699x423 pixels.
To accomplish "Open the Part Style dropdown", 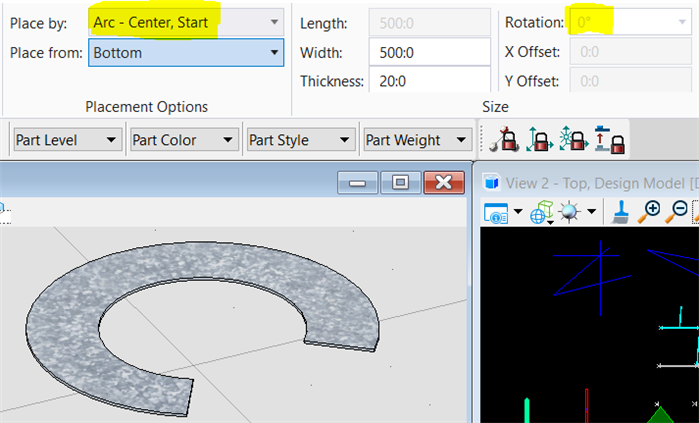I will 301,140.
